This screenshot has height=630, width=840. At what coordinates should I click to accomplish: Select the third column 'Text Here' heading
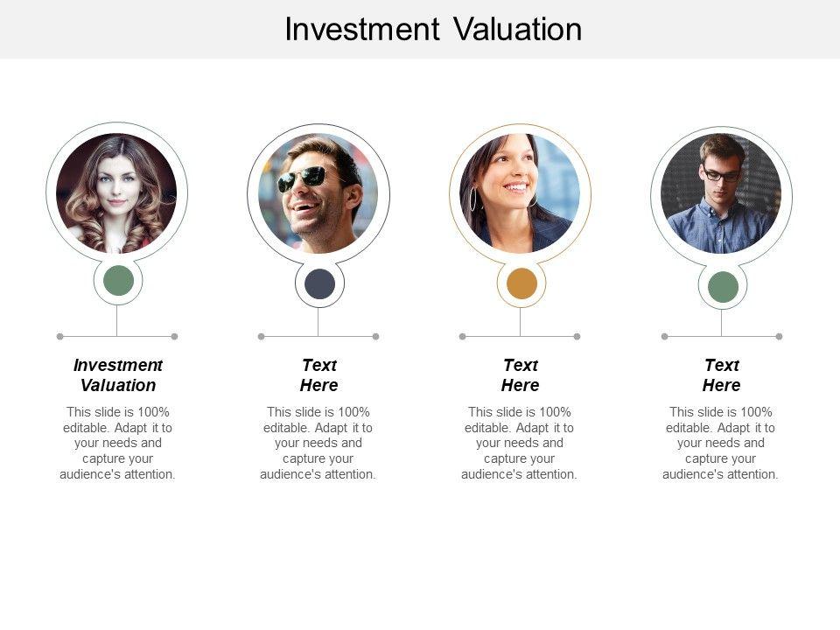521,374
